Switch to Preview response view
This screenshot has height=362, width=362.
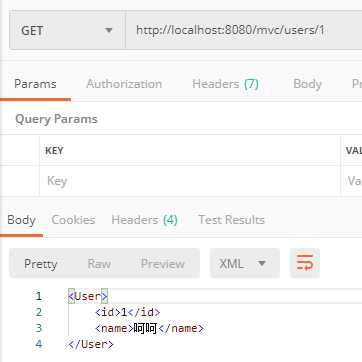pos(163,264)
